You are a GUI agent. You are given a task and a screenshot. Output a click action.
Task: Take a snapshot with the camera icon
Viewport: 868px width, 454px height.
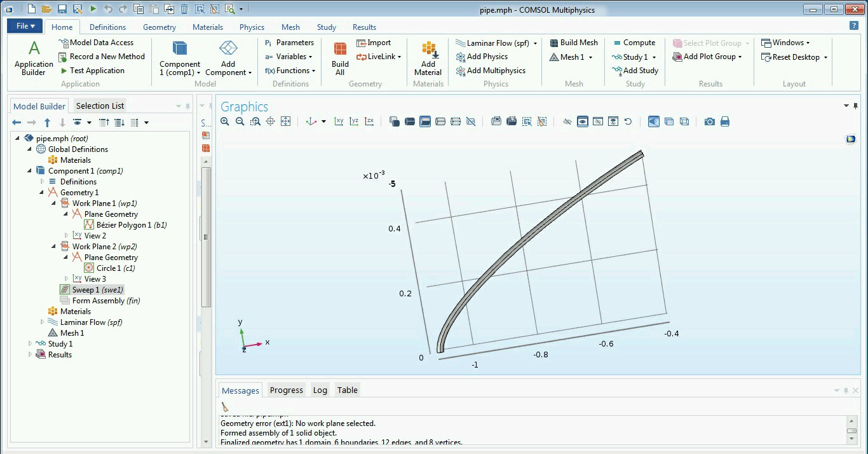(710, 121)
